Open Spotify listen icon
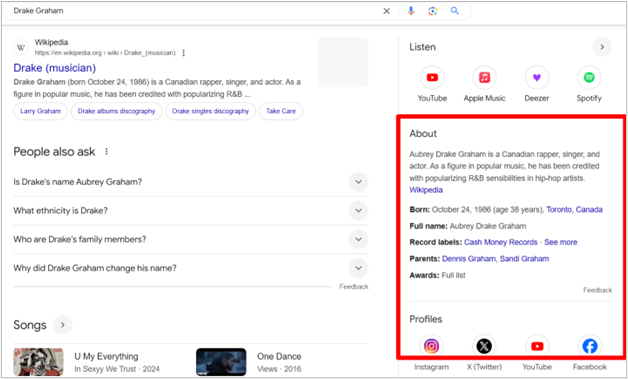Screen dimensions: 628x379 tap(589, 77)
